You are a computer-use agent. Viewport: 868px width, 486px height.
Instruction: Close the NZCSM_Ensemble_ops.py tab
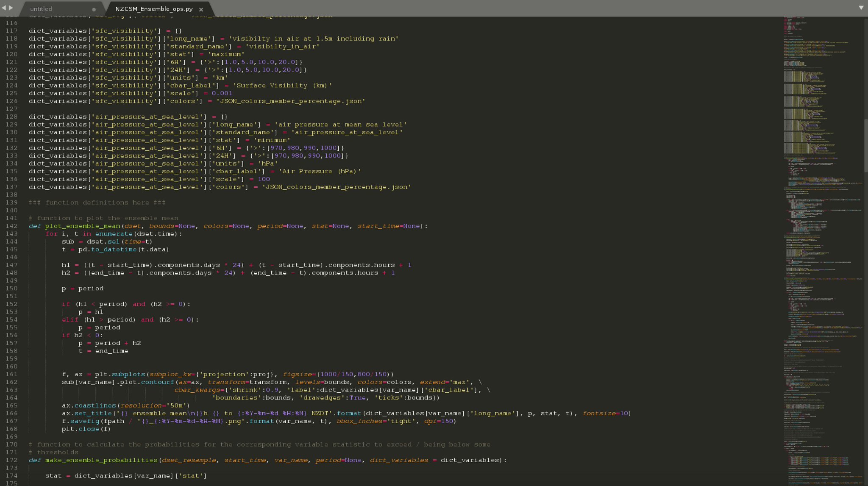click(x=201, y=9)
